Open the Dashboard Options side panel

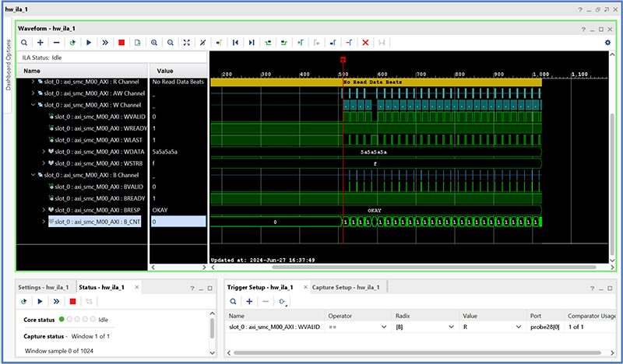tap(9, 65)
